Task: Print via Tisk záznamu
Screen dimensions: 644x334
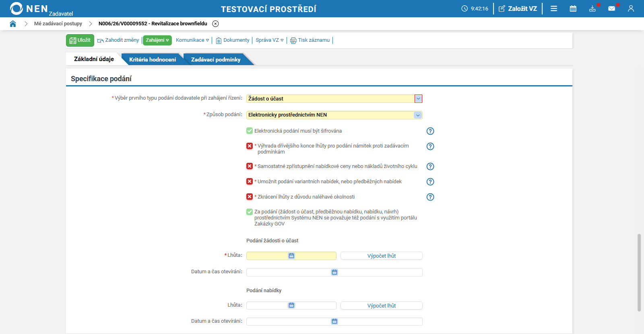Action: 310,40
